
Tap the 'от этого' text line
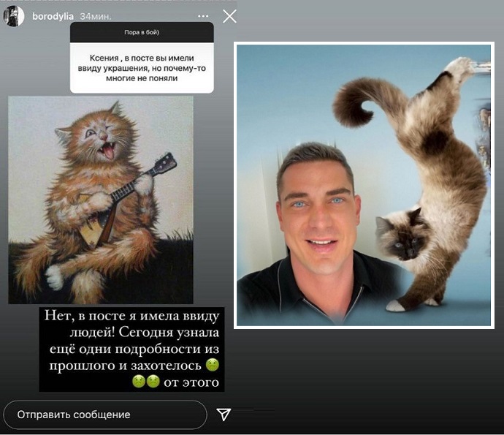pos(191,382)
